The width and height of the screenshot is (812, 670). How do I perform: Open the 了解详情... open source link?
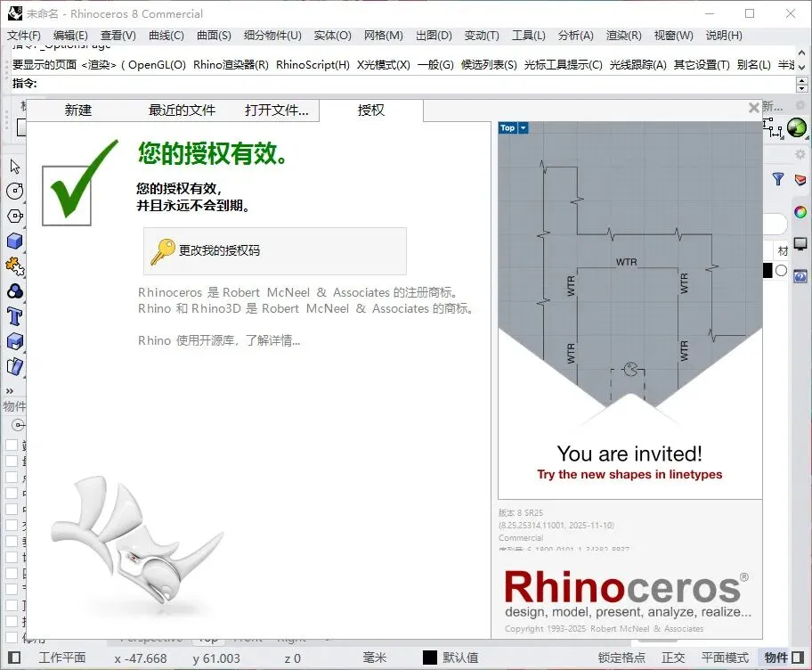(272, 340)
